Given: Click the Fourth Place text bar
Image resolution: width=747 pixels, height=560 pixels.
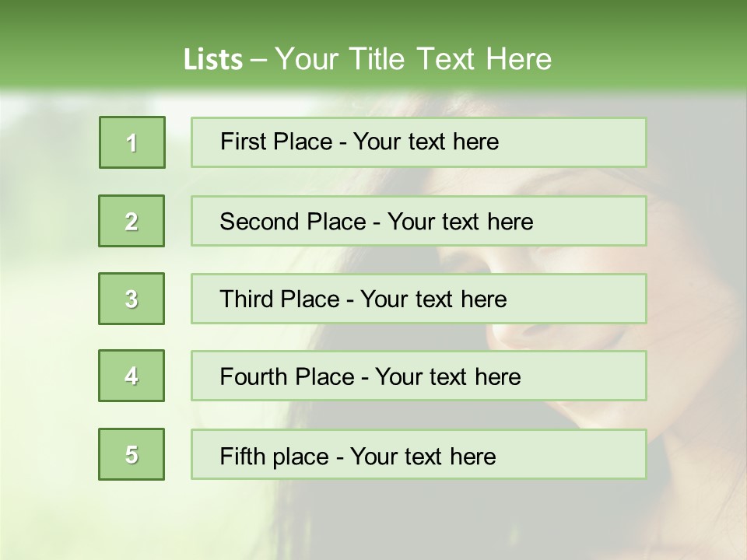Looking at the screenshot, I should coord(419,376).
